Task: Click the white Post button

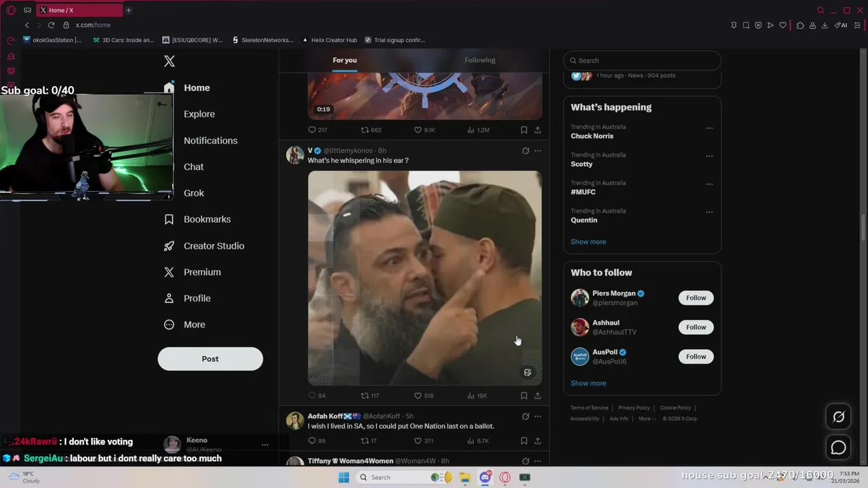Action: pos(210,359)
